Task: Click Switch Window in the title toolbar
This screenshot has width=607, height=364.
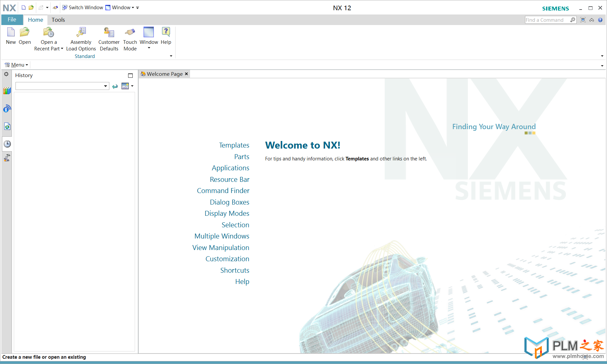Action: (83, 8)
